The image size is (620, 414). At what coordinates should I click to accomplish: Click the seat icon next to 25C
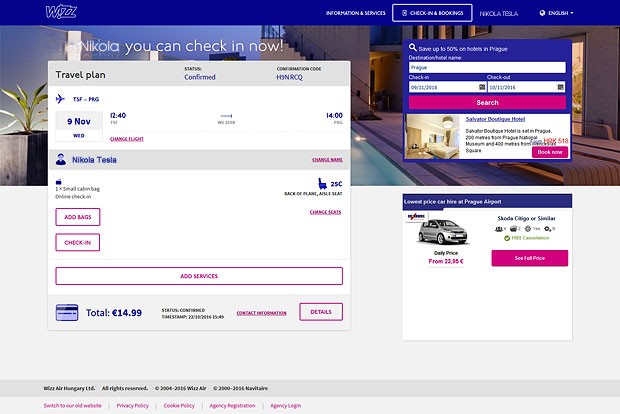point(322,183)
